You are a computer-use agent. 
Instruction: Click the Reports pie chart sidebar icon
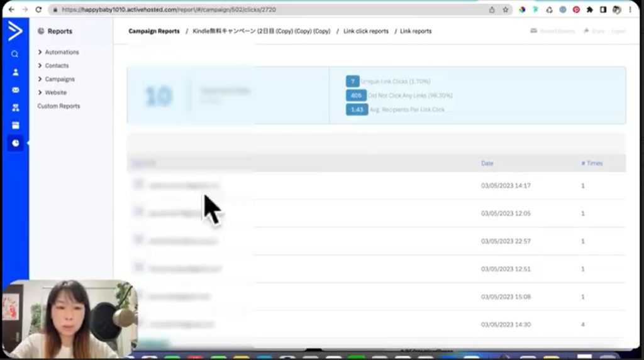15,143
